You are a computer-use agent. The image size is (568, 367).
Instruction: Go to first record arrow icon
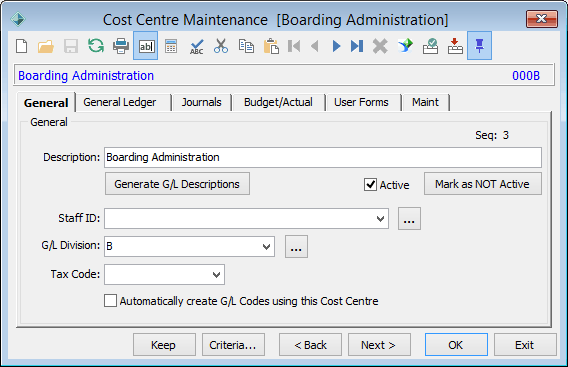[x=294, y=46]
